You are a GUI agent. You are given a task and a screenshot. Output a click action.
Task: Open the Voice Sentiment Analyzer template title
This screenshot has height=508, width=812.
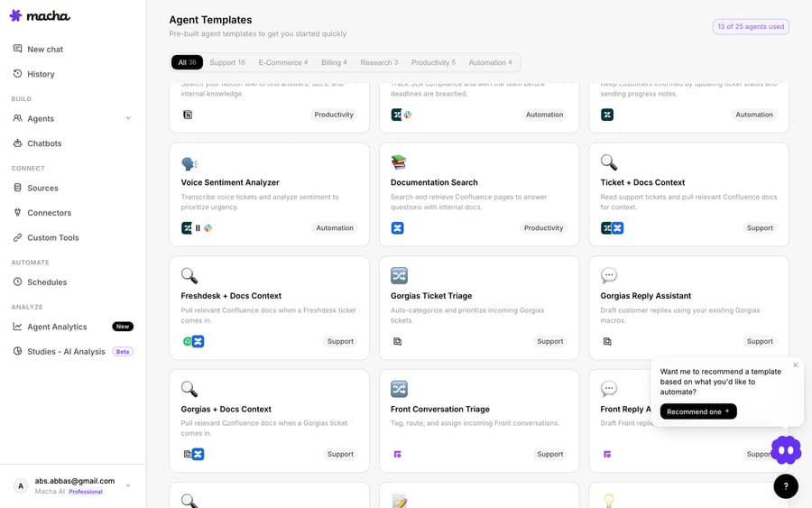230,183
